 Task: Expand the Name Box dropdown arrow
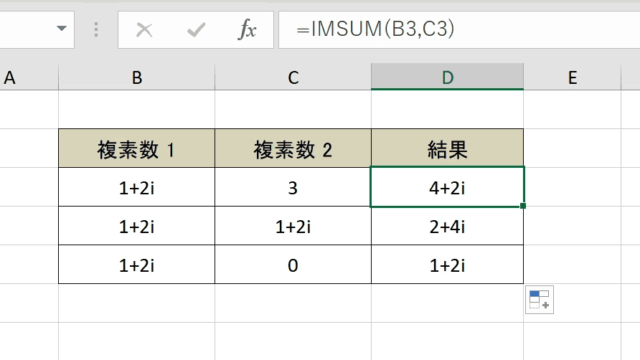[x=61, y=29]
